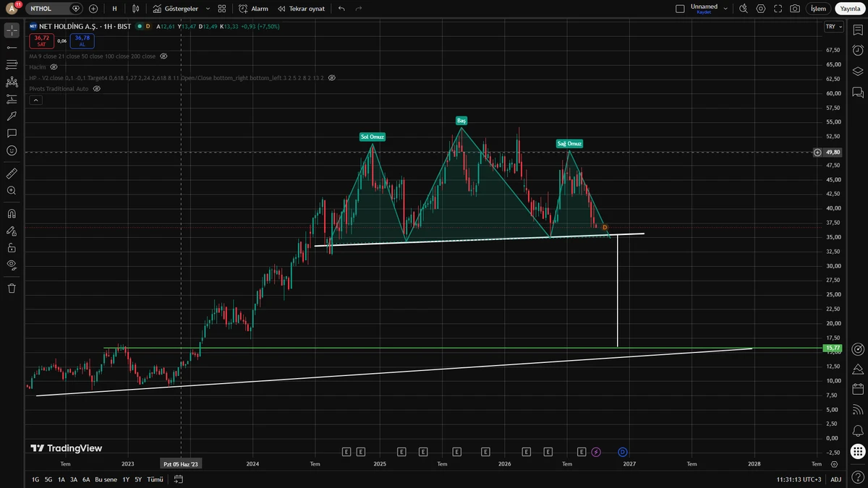This screenshot has height=488, width=868.
Task: Activate the zoom-in magnifier tool
Action: pyautogui.click(x=12, y=191)
